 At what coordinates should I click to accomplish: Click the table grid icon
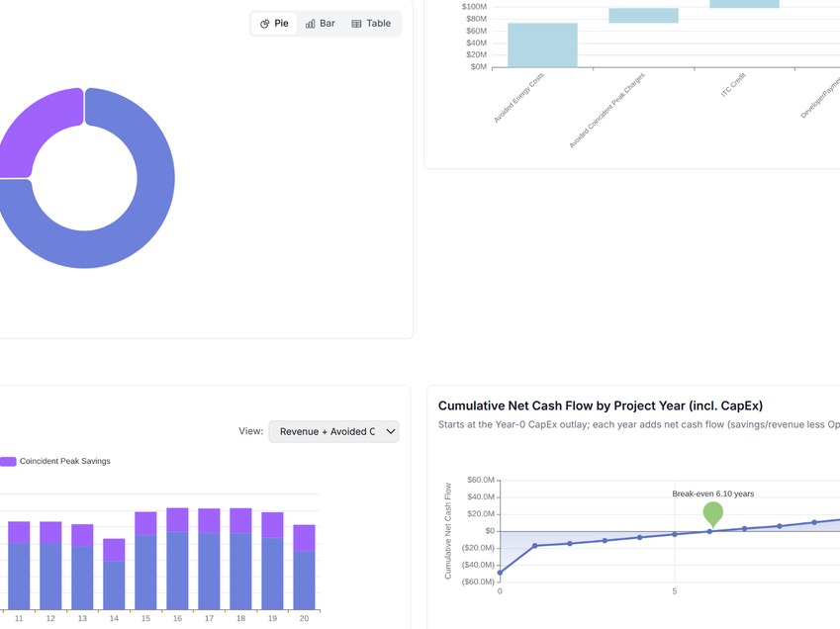[x=356, y=24]
